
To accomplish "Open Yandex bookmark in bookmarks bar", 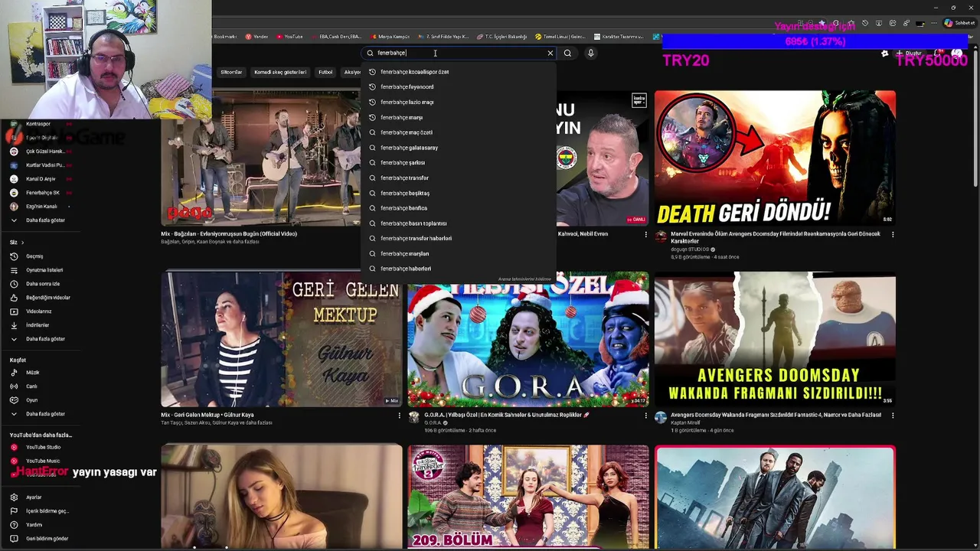I will coord(256,37).
